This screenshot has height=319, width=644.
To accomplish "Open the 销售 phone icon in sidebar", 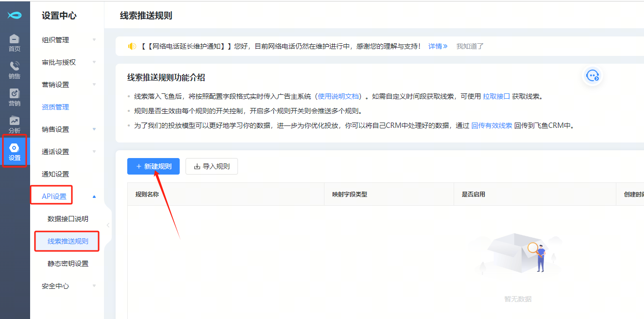I will point(15,70).
